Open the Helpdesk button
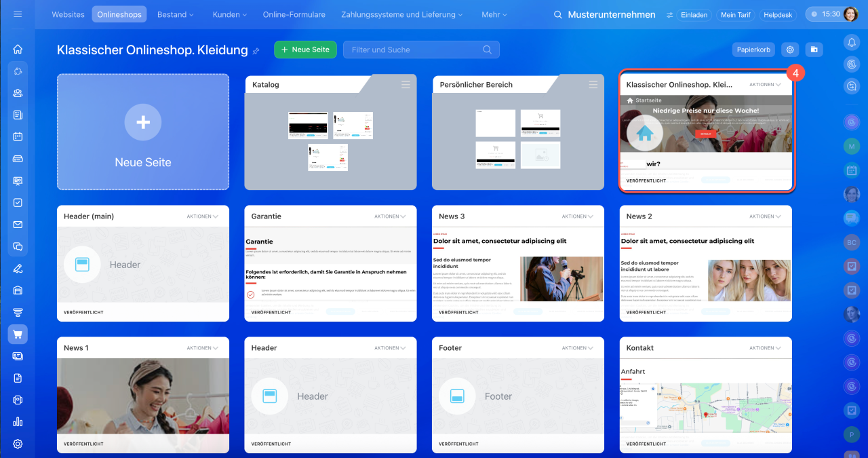Viewport: 868px width, 458px height. click(x=777, y=14)
